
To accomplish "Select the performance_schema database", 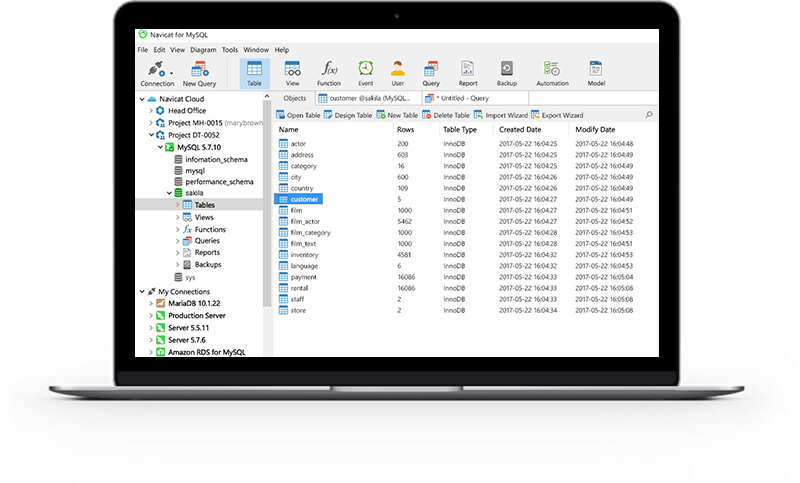I will (x=214, y=182).
